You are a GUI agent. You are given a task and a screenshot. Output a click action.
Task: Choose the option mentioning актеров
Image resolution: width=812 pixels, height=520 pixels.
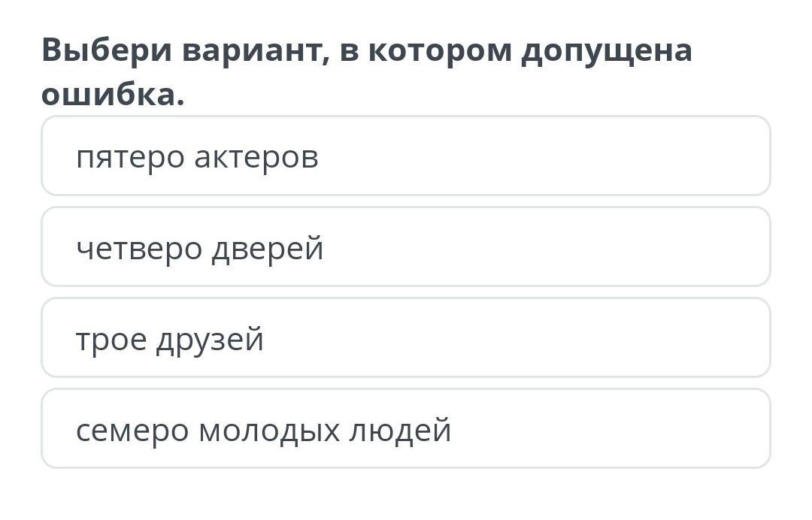point(405,156)
